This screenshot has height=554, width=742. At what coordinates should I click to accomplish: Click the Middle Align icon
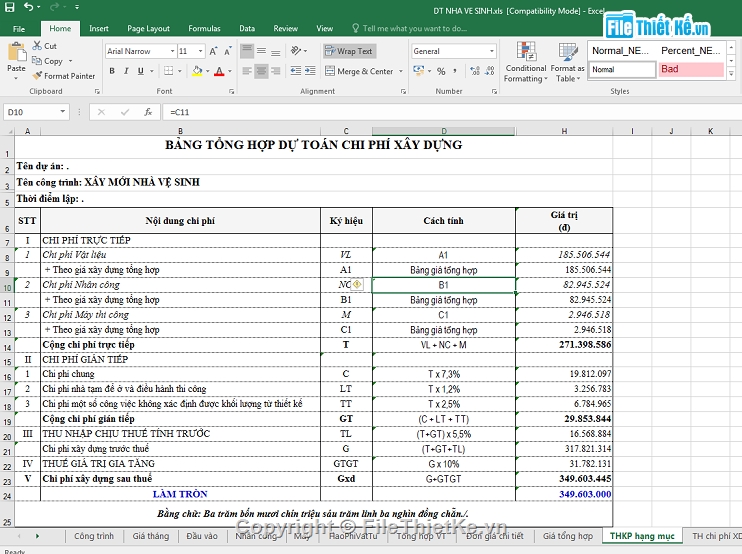tap(261, 51)
